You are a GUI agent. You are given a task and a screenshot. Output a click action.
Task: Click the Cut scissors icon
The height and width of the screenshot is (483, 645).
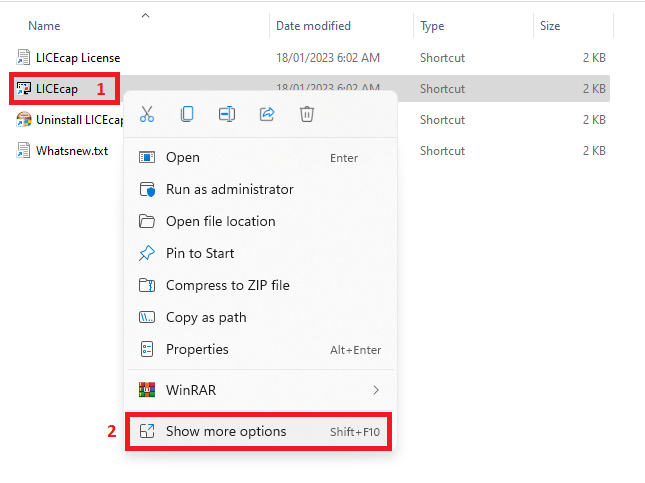point(147,114)
